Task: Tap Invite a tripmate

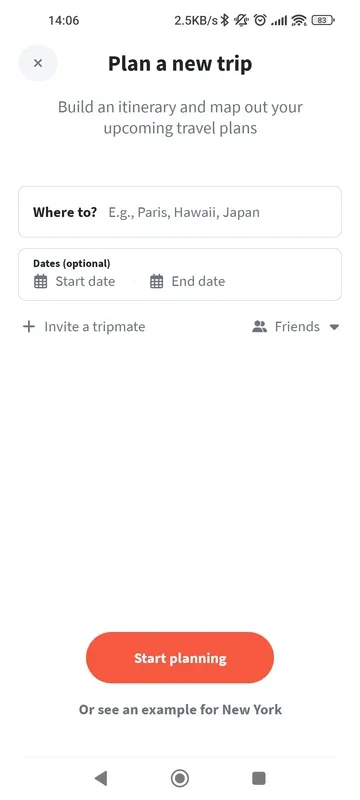Action: [95, 327]
